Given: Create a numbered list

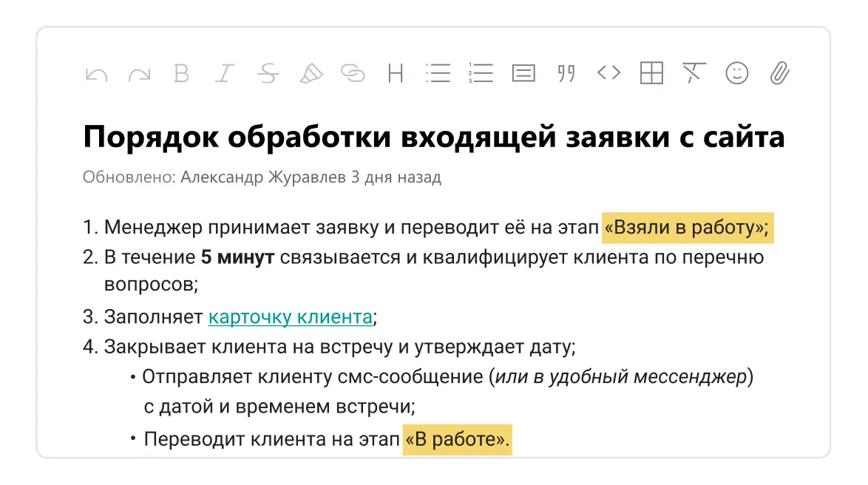Looking at the screenshot, I should pyautogui.click(x=481, y=74).
